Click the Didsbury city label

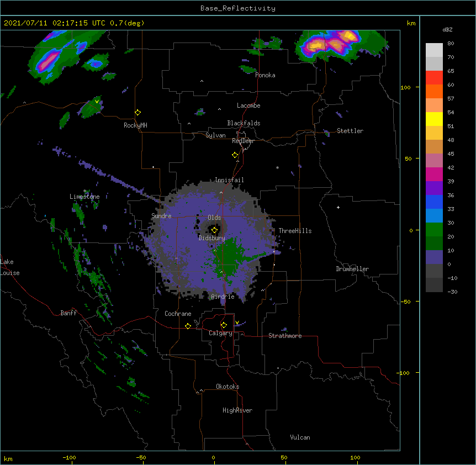211,238
